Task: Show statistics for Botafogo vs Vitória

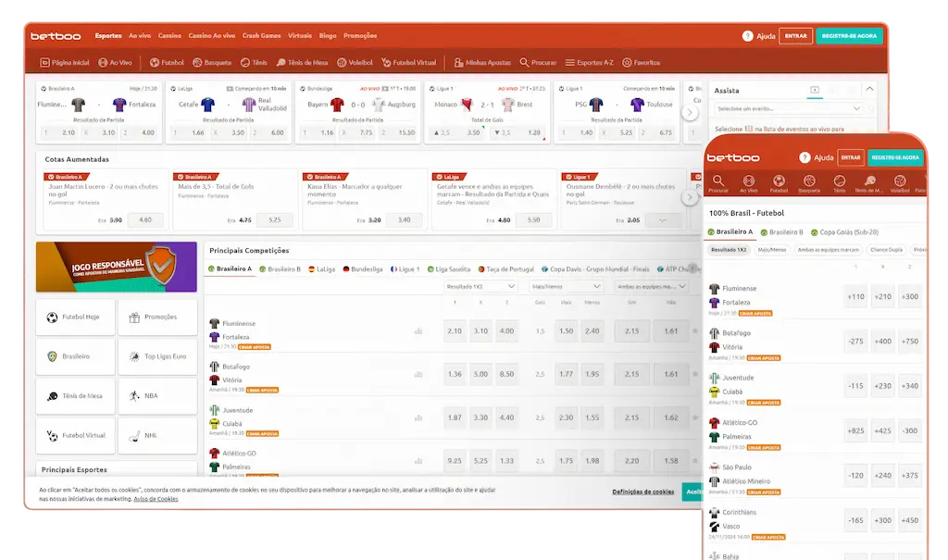Action: (x=418, y=374)
